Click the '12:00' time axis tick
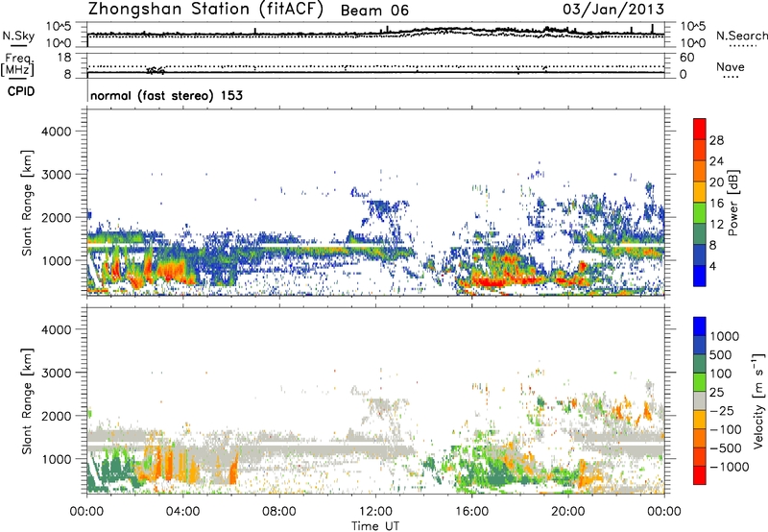The image size is (768, 532). click(375, 512)
